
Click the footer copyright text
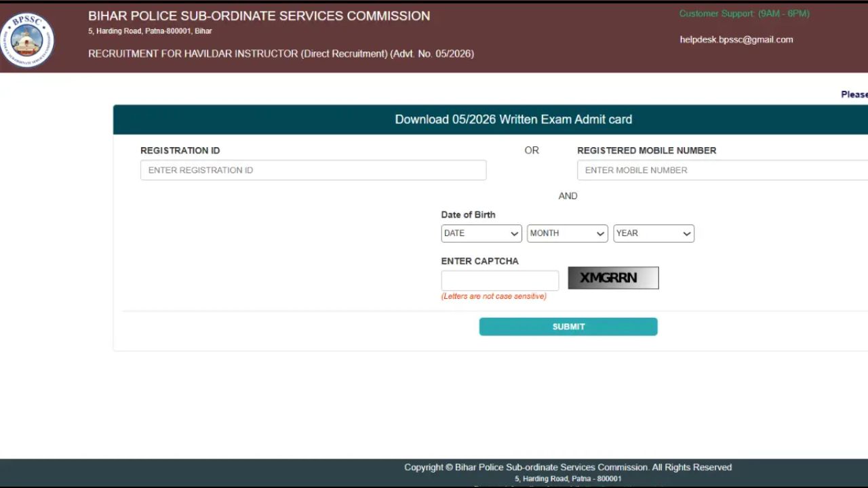pos(568,467)
